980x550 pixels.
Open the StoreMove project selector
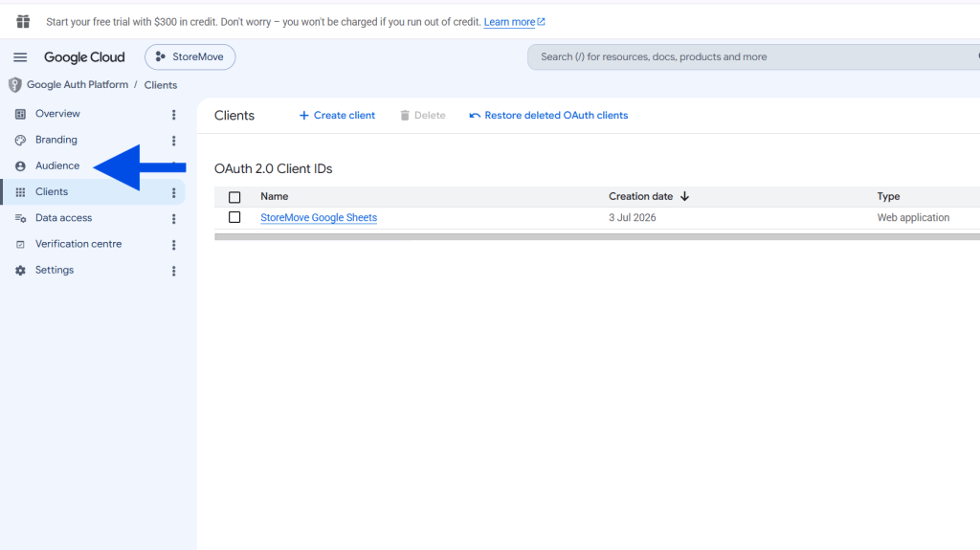coord(190,56)
